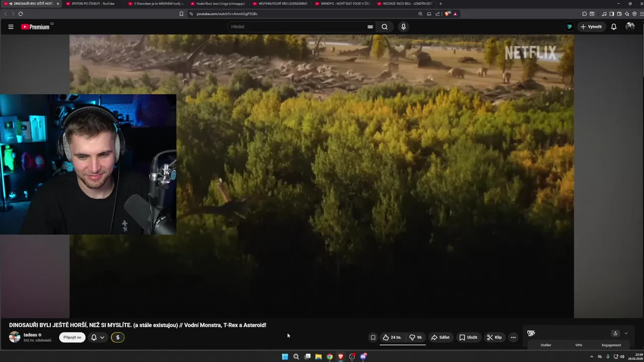The image size is (644, 362).
Task: Open the taskbar clock showing 22:59
Action: [x=634, y=356]
